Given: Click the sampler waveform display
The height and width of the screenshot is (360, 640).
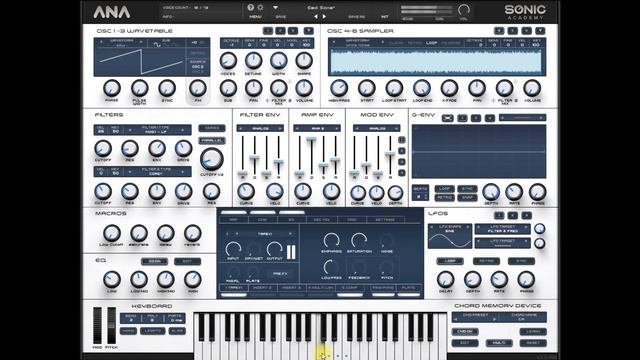Looking at the screenshot, I should tap(436, 62).
